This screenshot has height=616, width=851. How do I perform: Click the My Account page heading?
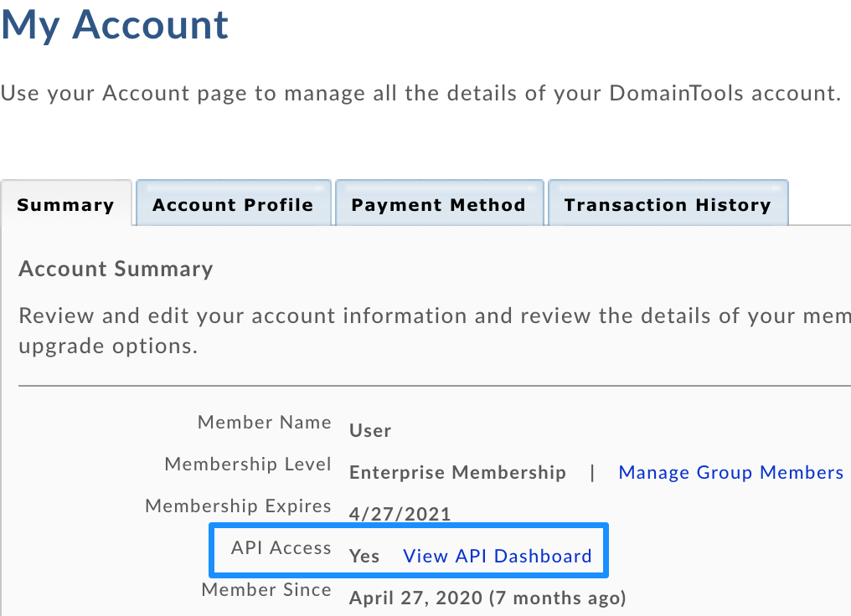tap(115, 25)
